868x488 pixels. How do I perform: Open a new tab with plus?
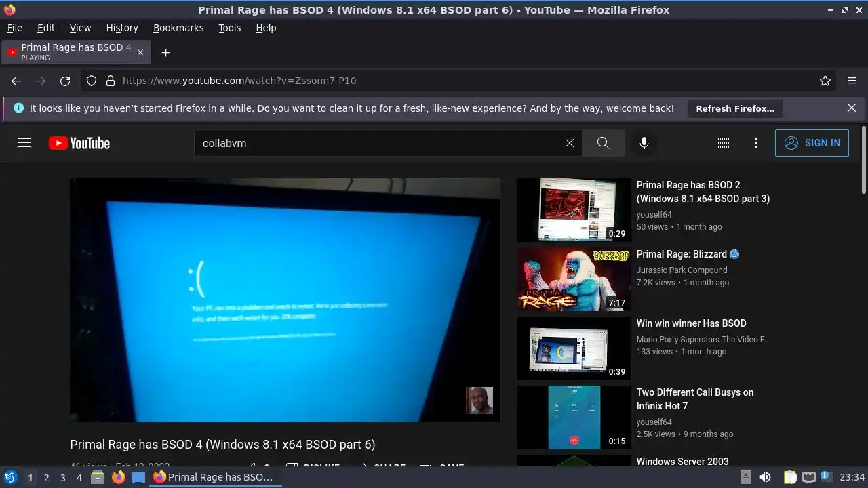point(165,52)
